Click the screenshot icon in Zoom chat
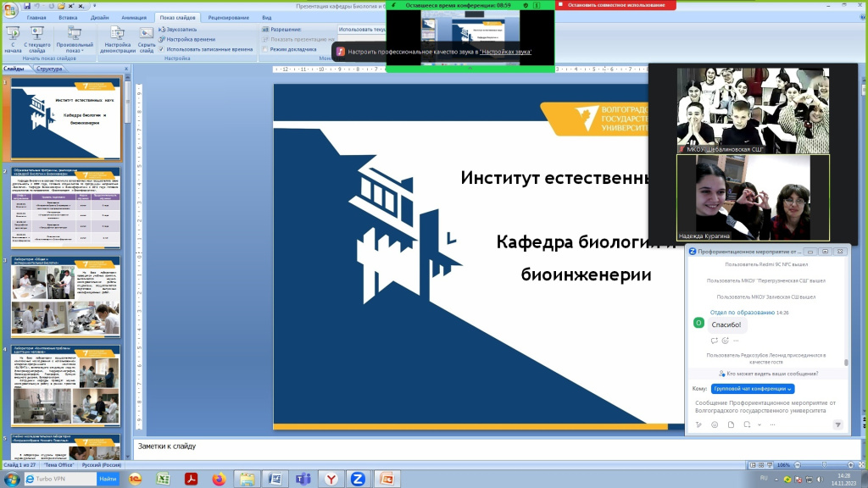868x488 pixels. pyautogui.click(x=747, y=425)
